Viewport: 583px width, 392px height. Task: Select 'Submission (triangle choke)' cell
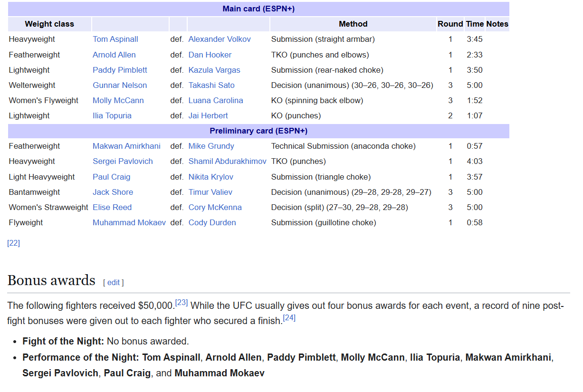321,177
